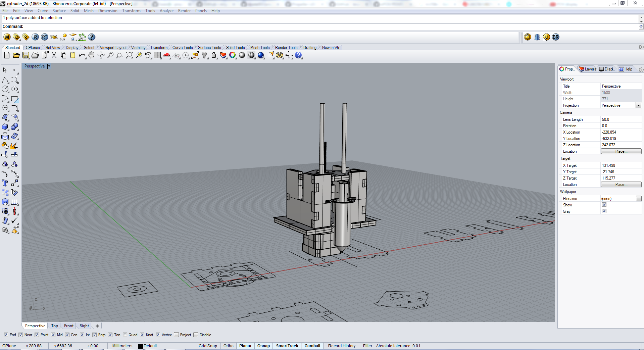Click the Zoom Extents icon

pos(129,55)
